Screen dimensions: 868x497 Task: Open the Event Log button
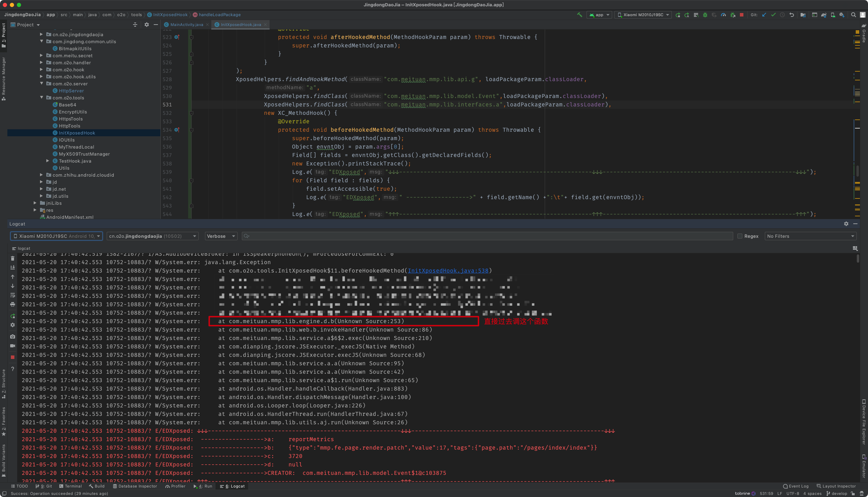tap(796, 486)
